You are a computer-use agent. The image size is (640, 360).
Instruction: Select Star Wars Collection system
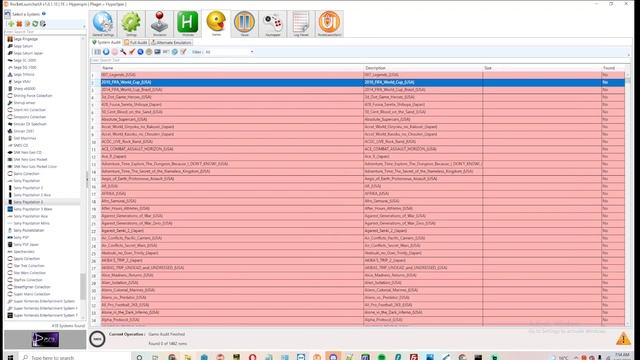29,273
